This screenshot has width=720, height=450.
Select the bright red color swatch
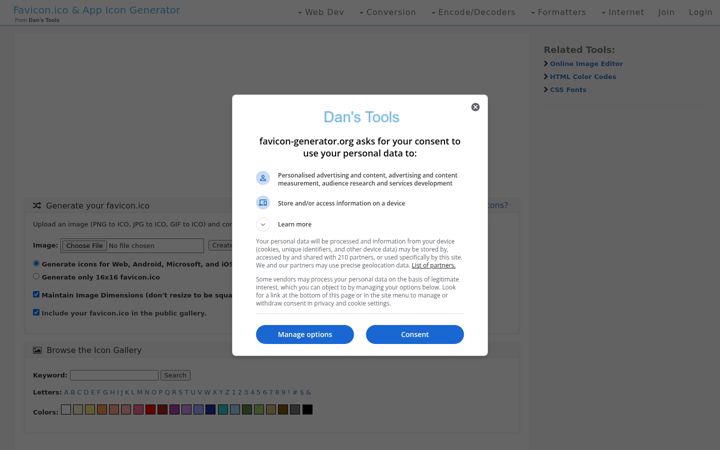[x=151, y=409]
